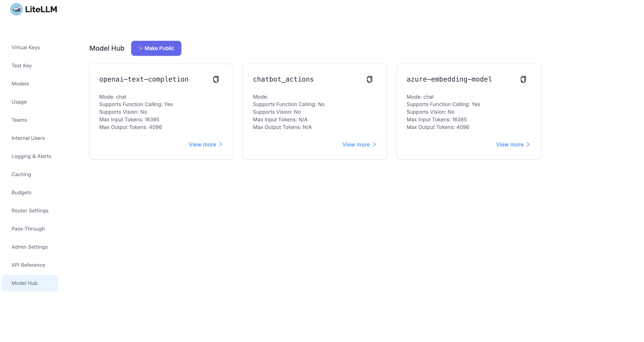Select Internal Users in sidebar

click(x=28, y=138)
